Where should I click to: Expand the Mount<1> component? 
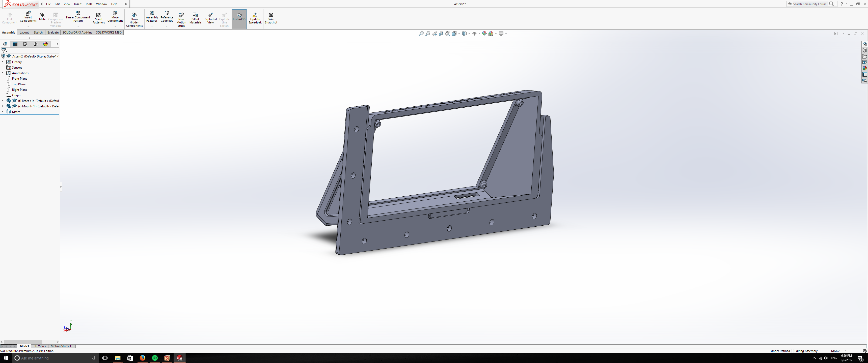[x=2, y=106]
